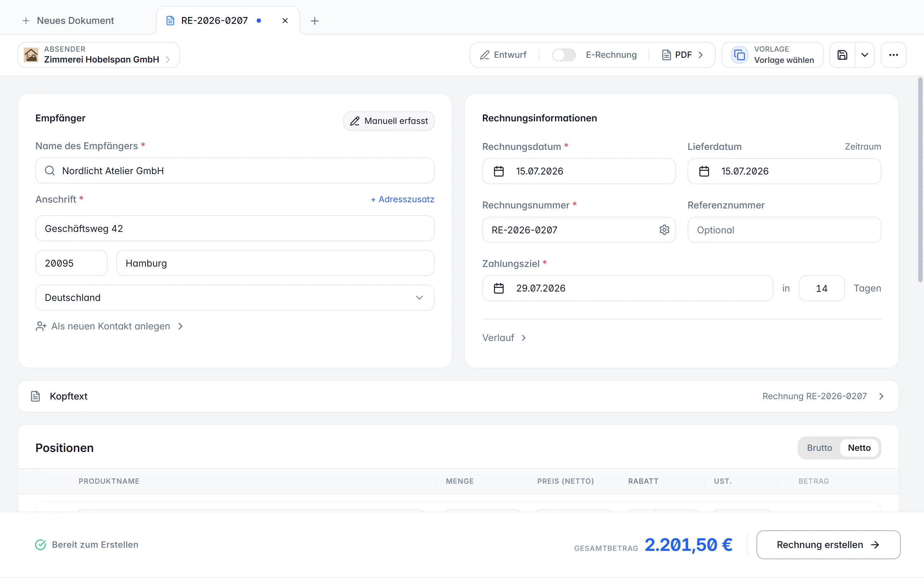The width and height of the screenshot is (924, 578).
Task: Open the Neues Dokument tab
Action: 69,21
